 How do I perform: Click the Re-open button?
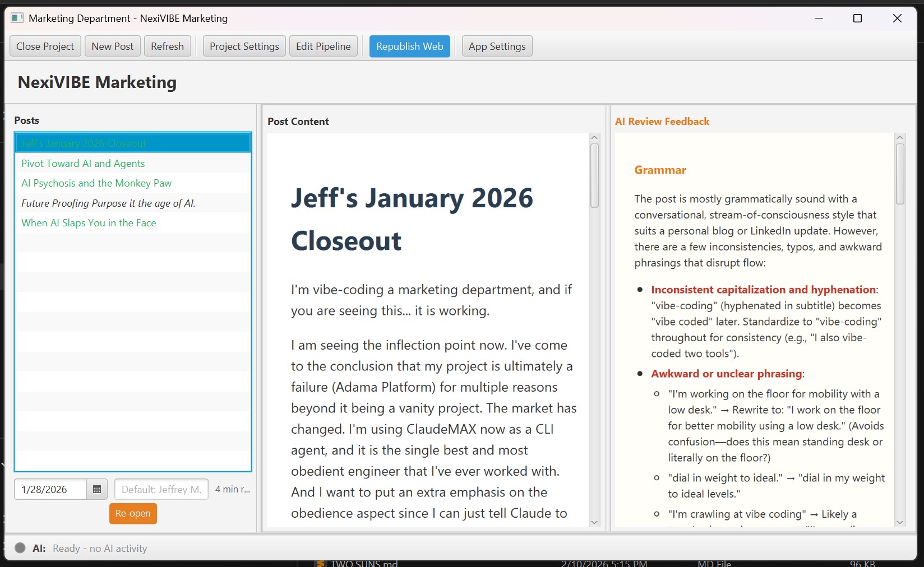pyautogui.click(x=133, y=513)
